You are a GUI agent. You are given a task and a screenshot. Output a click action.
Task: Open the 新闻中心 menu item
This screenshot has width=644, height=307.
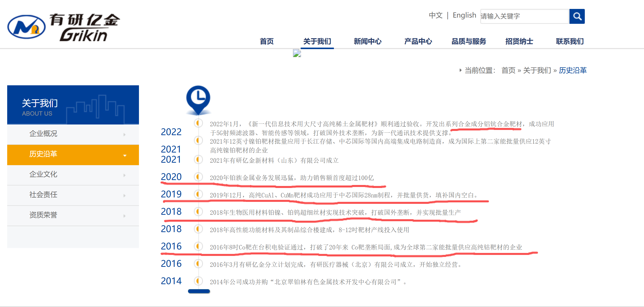click(x=368, y=41)
